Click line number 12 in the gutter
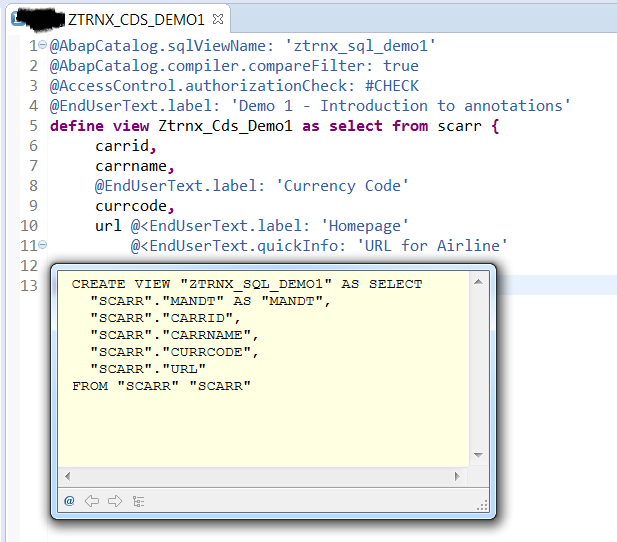617x542 pixels. pyautogui.click(x=29, y=266)
